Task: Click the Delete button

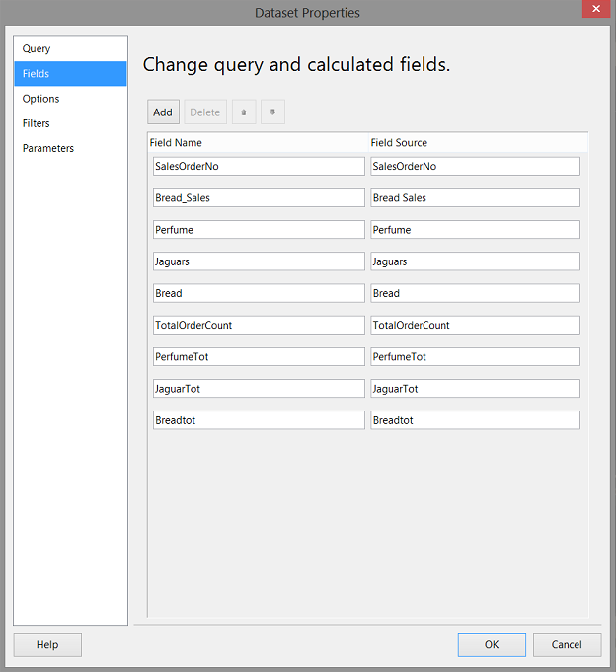Action: point(205,112)
